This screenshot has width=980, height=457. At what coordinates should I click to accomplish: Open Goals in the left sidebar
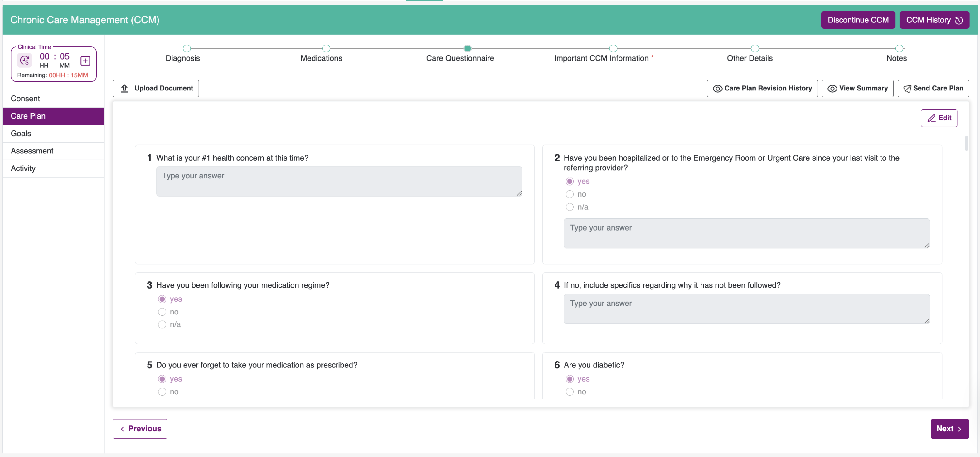(21, 134)
